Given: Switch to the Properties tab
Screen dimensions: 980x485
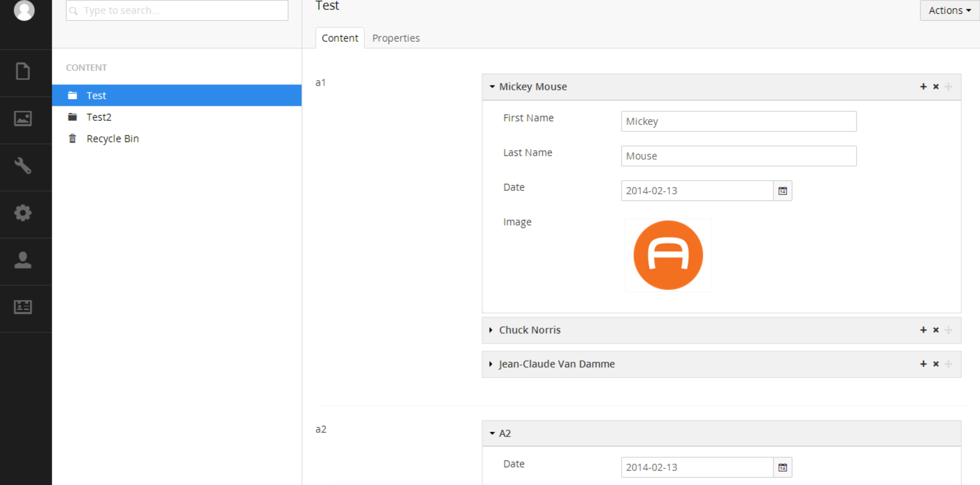Looking at the screenshot, I should (x=396, y=38).
